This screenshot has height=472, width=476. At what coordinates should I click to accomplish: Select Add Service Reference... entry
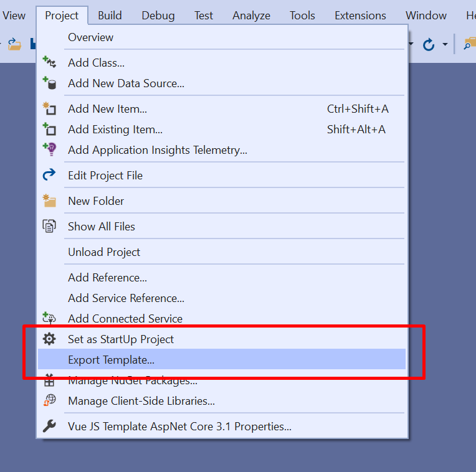tap(222, 298)
